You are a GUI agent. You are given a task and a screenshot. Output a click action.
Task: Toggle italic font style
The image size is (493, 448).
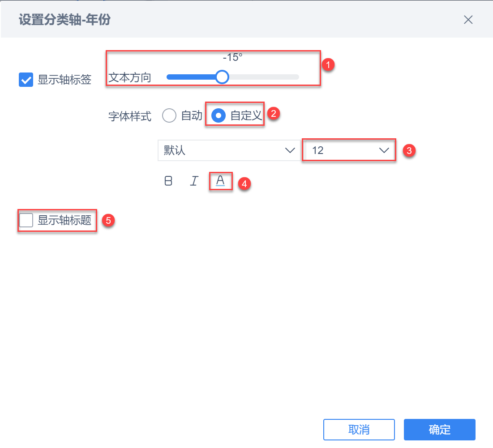tap(194, 181)
